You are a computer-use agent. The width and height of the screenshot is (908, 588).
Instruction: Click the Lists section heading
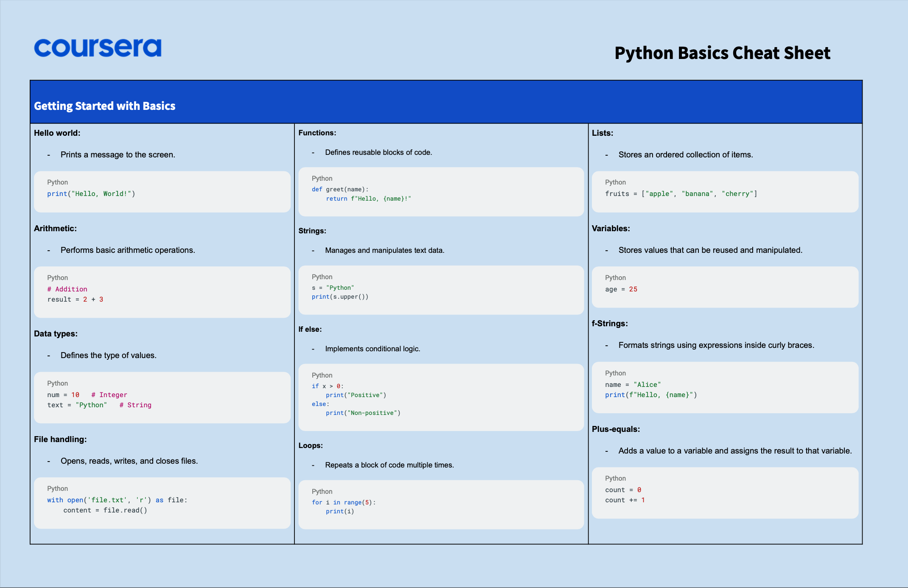pyautogui.click(x=602, y=133)
